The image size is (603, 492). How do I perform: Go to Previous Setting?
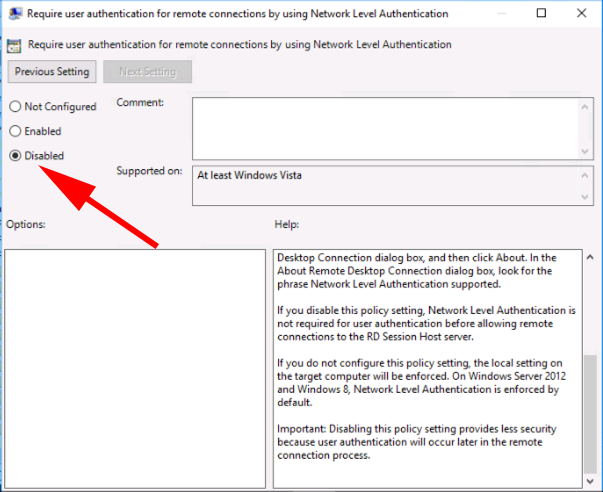pyautogui.click(x=52, y=72)
